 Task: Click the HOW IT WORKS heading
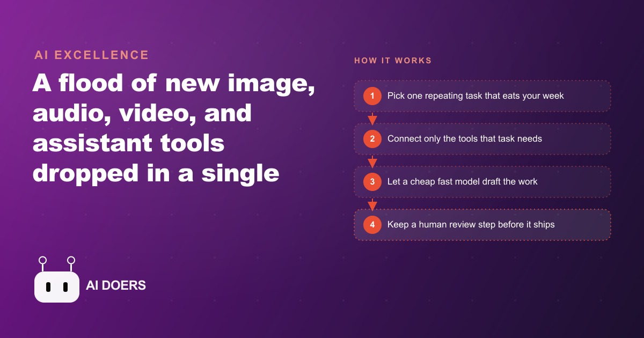click(x=393, y=61)
